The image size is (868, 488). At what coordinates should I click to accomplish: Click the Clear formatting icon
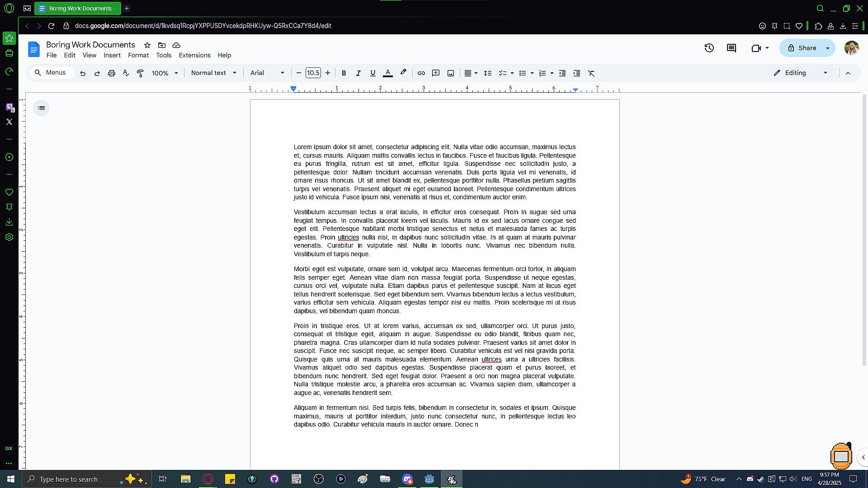pyautogui.click(x=591, y=73)
